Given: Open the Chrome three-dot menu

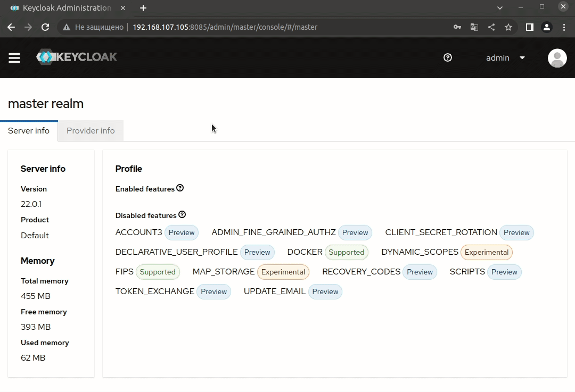Looking at the screenshot, I should (x=564, y=27).
